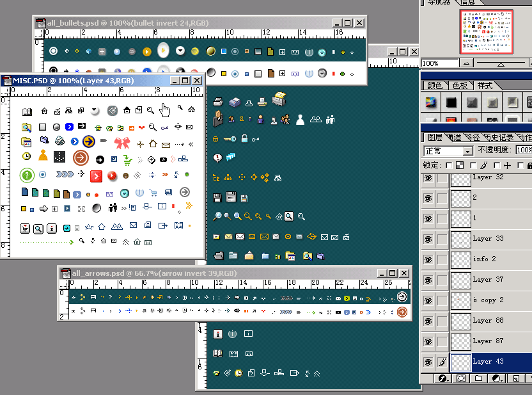
Task: Enable lock transparent pixels checkbox
Action: coord(449,165)
